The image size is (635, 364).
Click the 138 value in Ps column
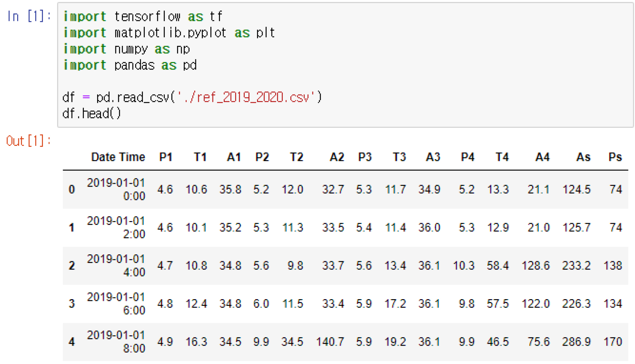(612, 265)
